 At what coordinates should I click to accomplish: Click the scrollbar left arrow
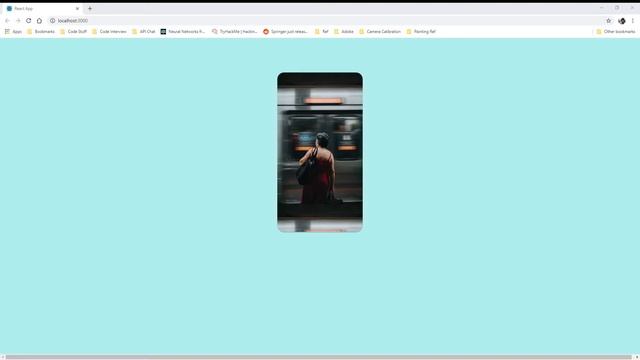[x=2, y=357]
